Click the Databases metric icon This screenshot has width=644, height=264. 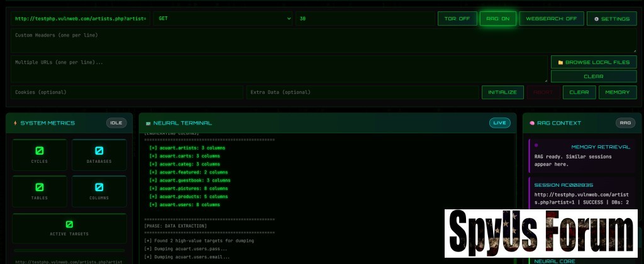pos(99,151)
